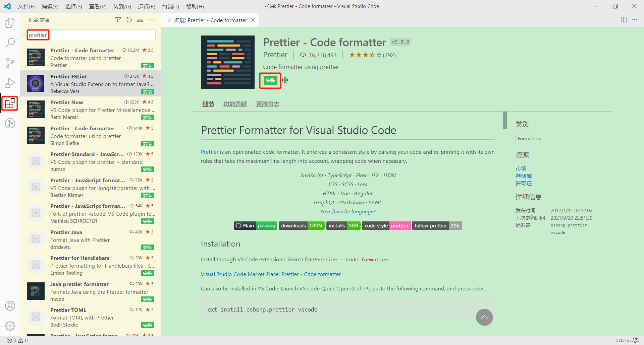Click the downloads 109M badge
The image size is (644, 345).
(x=302, y=226)
